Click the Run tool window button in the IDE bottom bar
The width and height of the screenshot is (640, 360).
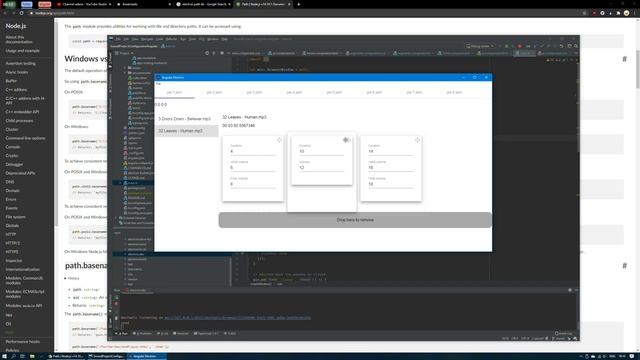pyautogui.click(x=122, y=333)
